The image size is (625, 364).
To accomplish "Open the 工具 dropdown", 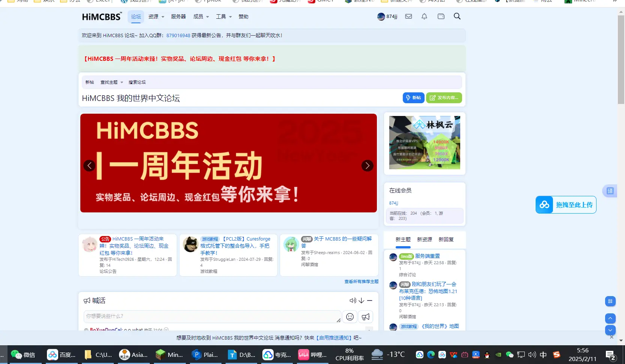I will (x=223, y=17).
